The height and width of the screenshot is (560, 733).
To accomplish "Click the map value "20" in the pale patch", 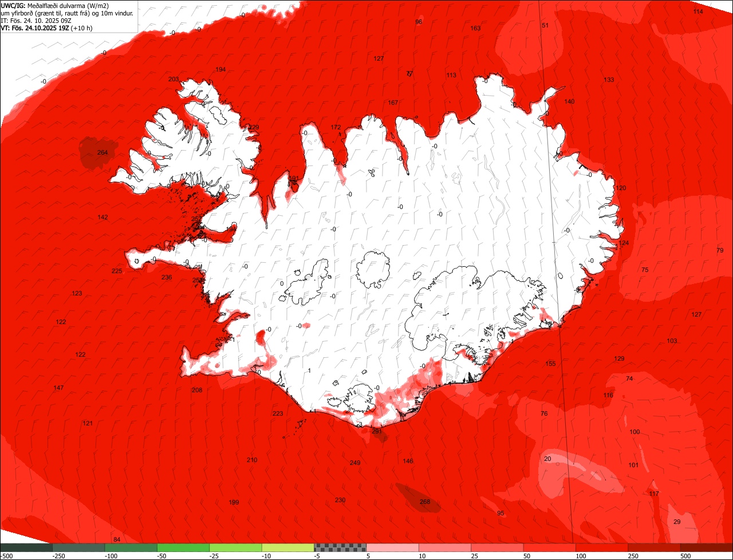I will 547,459.
